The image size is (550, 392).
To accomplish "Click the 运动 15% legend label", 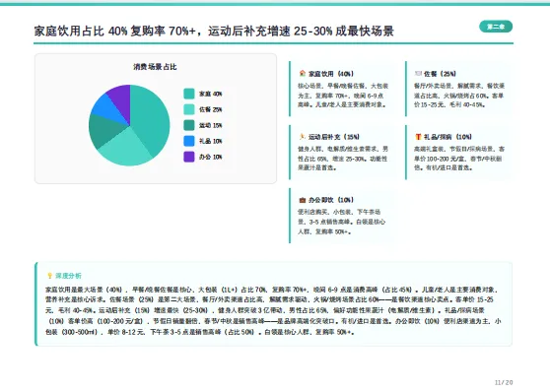I will pyautogui.click(x=211, y=125).
